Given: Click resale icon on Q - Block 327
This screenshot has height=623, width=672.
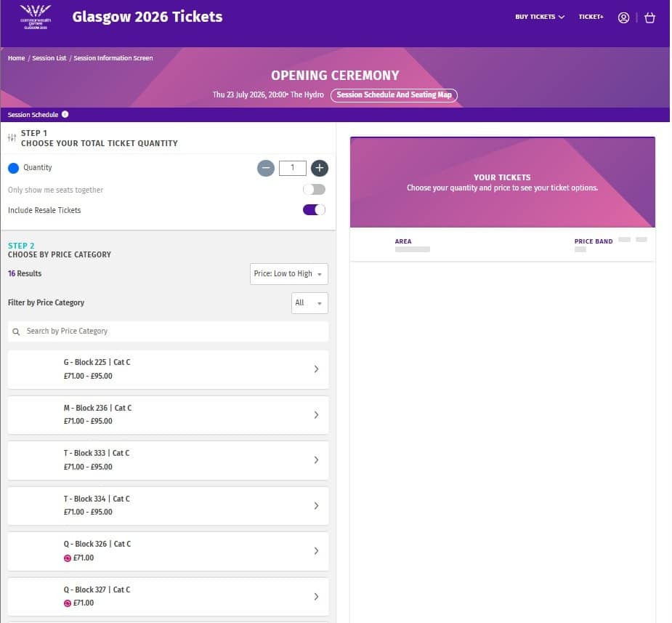Looking at the screenshot, I should (68, 603).
